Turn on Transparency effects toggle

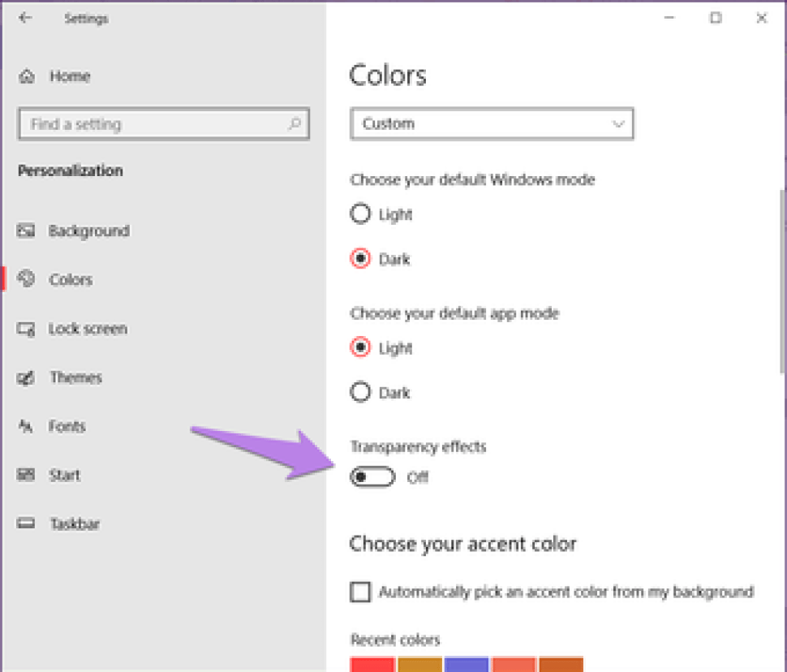click(372, 477)
